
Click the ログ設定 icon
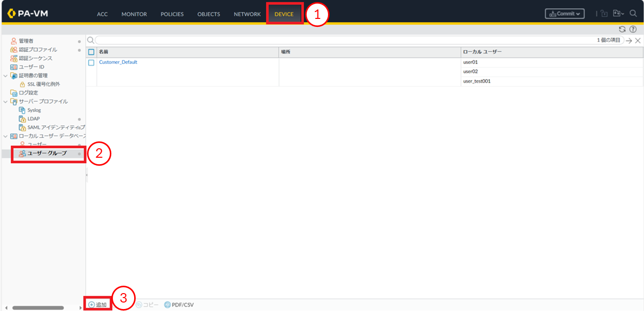(14, 93)
